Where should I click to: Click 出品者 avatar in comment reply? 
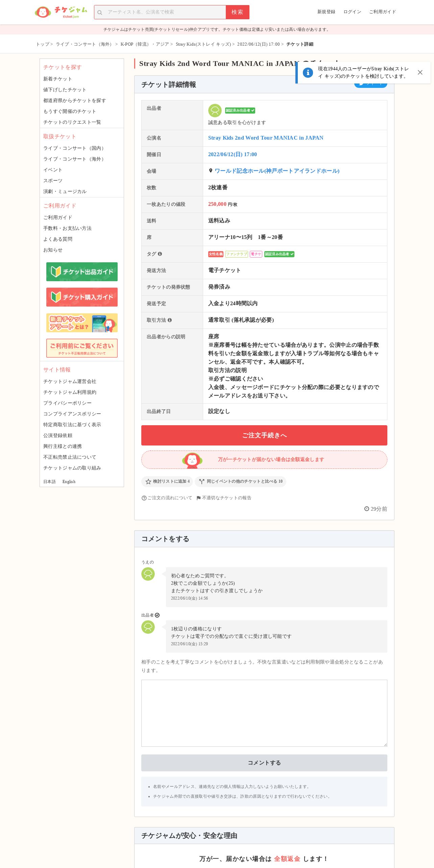click(x=148, y=627)
